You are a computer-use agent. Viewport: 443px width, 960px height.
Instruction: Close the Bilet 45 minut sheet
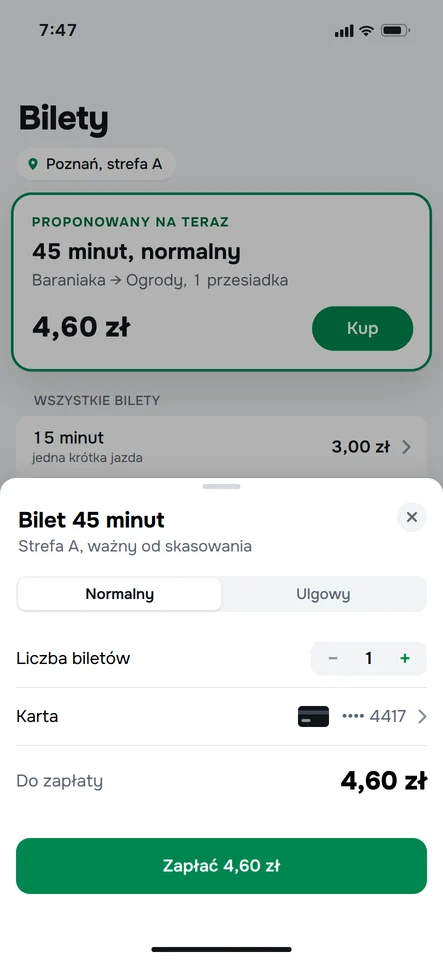(x=412, y=517)
